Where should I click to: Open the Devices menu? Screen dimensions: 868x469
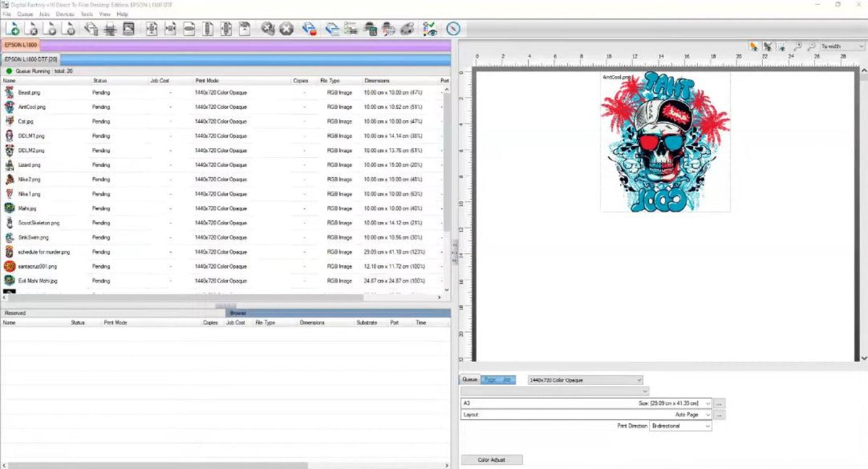tap(65, 14)
